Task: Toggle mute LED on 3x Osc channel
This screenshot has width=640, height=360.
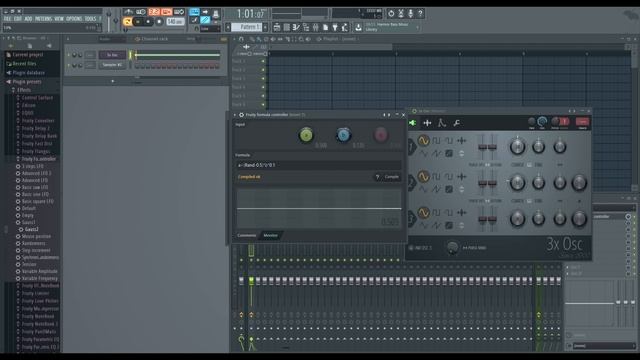Action: 69,55
